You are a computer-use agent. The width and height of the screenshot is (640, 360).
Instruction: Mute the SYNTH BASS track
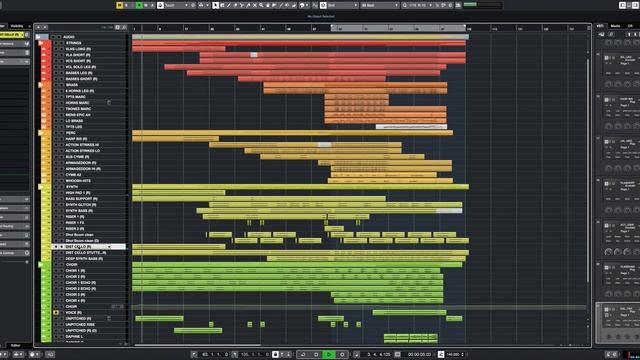(56, 211)
